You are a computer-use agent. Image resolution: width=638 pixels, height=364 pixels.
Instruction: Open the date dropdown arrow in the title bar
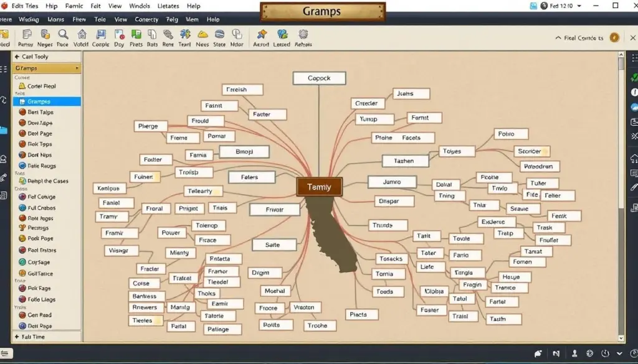click(579, 6)
